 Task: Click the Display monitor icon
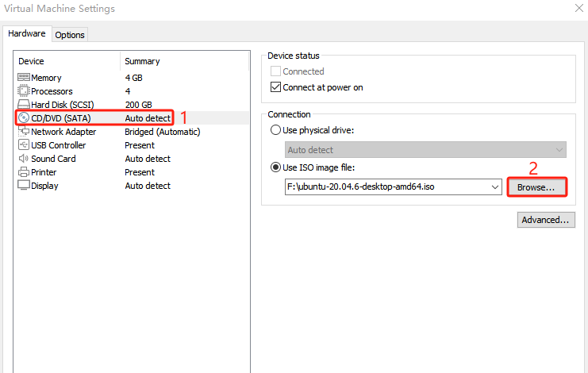coord(24,185)
